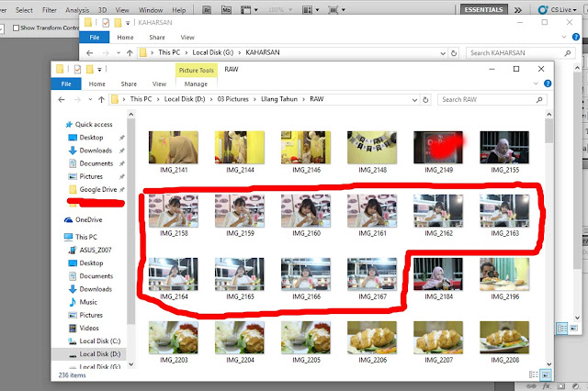
Task: Open address bar history dropdown in RAW window
Action: (414, 100)
